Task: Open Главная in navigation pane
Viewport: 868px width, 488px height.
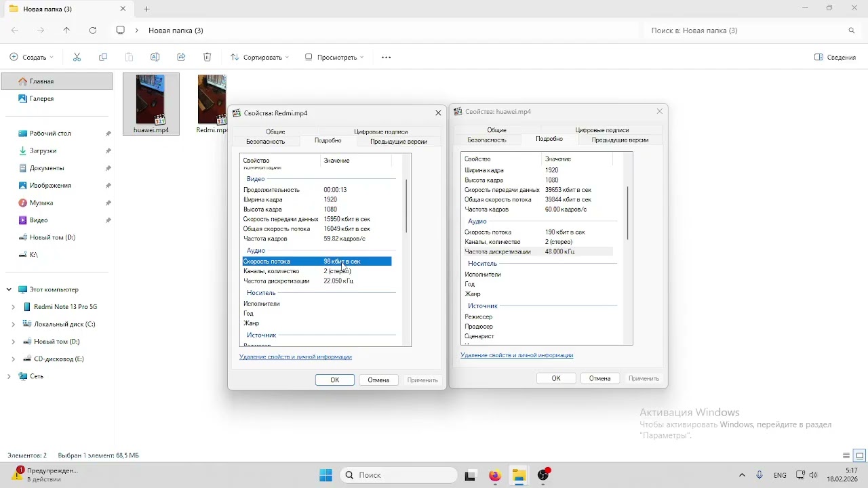Action: [57, 81]
